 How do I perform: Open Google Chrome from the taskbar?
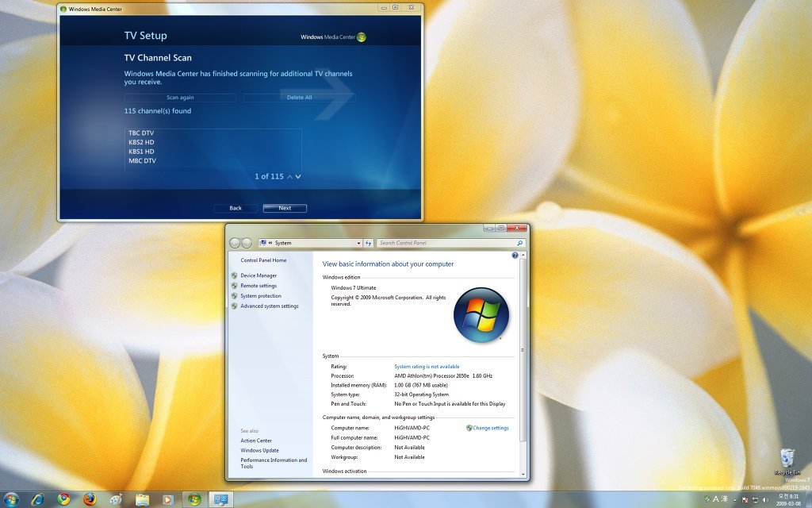pos(63,499)
